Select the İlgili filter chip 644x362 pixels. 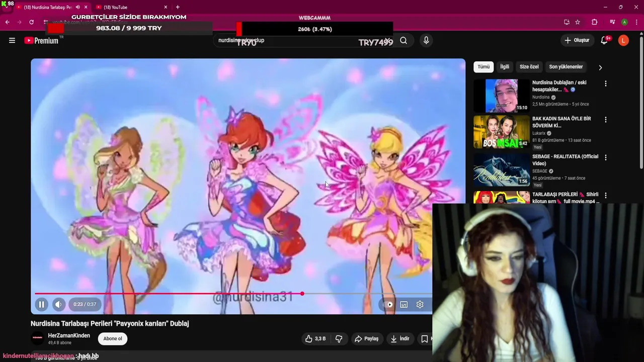tap(505, 67)
